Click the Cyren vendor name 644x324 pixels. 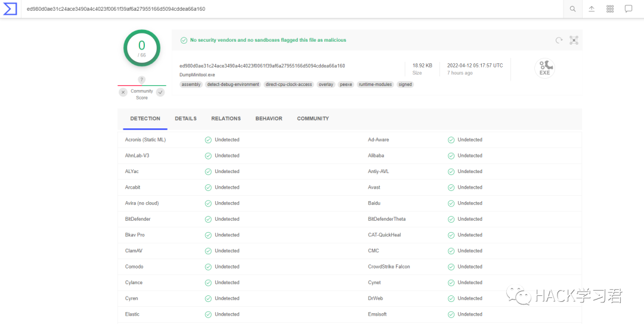(x=131, y=298)
